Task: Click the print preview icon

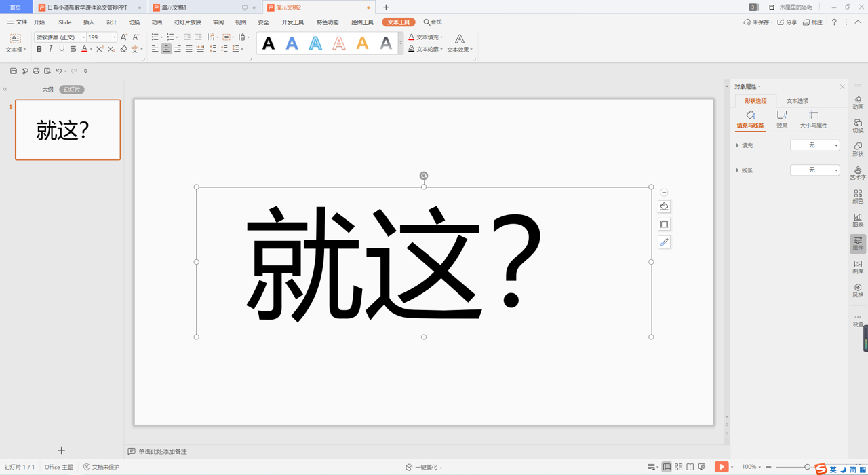Action: (47, 71)
